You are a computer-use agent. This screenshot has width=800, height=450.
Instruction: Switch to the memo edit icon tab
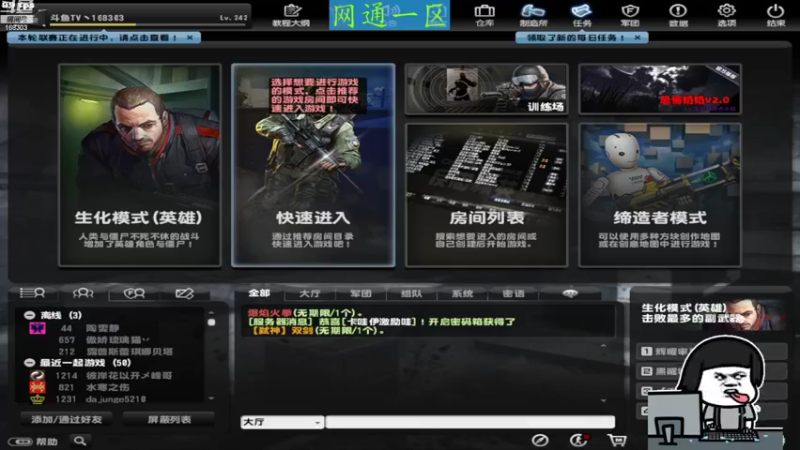point(184,293)
